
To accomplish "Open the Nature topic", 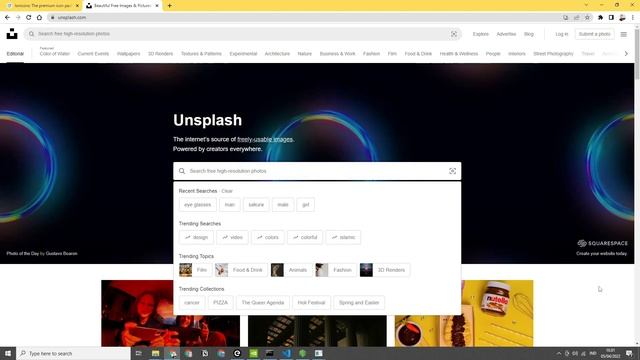I will click(304, 53).
